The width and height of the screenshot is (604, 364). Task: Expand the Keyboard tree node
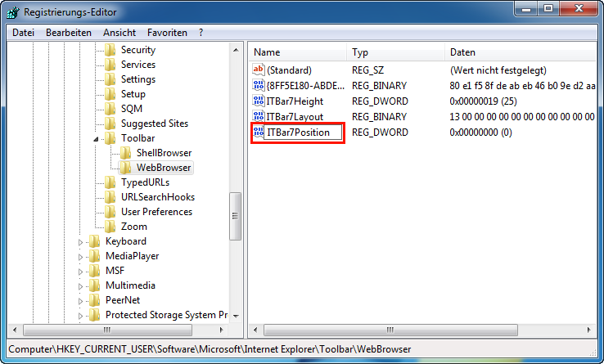coord(81,242)
